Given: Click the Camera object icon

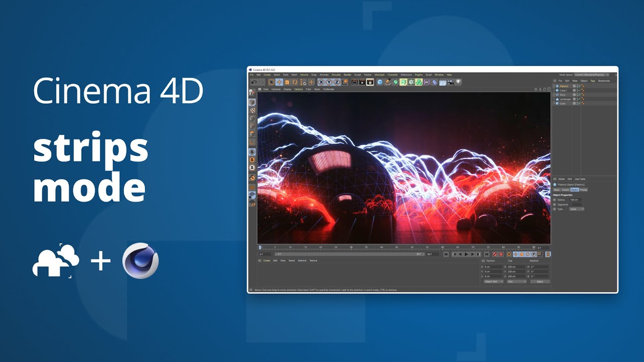Looking at the screenshot, I should (450, 82).
